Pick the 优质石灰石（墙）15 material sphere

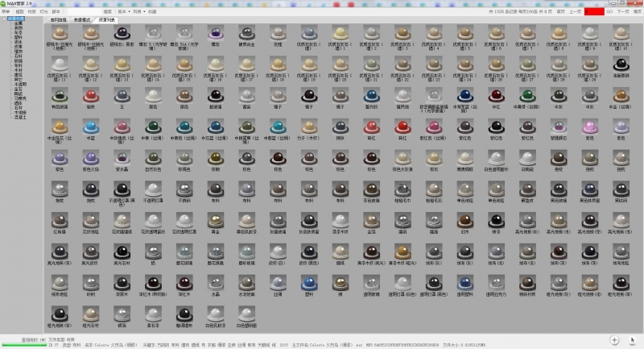click(184, 64)
